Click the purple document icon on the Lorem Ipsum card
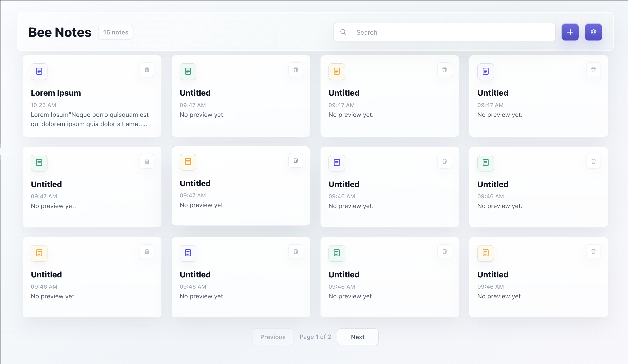This screenshot has height=364, width=628. coord(39,71)
